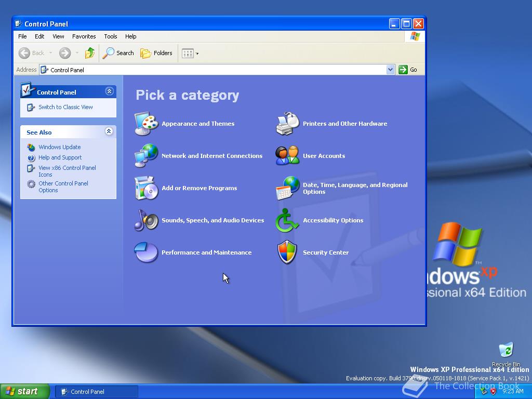Open the Back history dropdown arrow
532x399 pixels.
tap(50, 53)
